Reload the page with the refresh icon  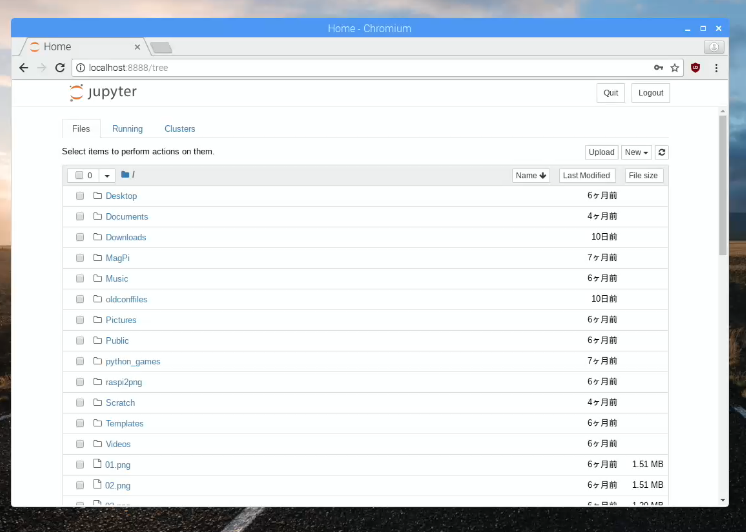(x=59, y=68)
